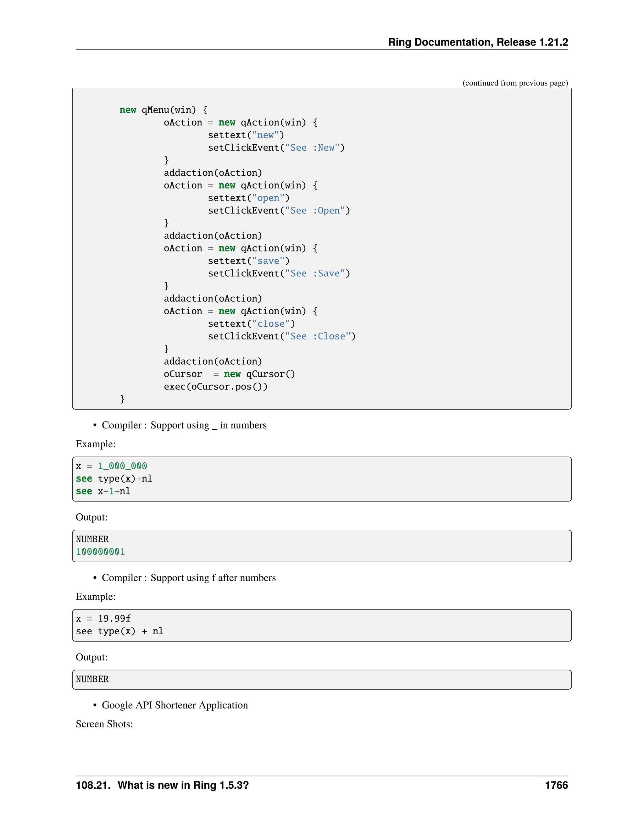This screenshot has height=833, width=644.
Task: Click the 'see type(x)+nl' code line
Action: click(114, 479)
